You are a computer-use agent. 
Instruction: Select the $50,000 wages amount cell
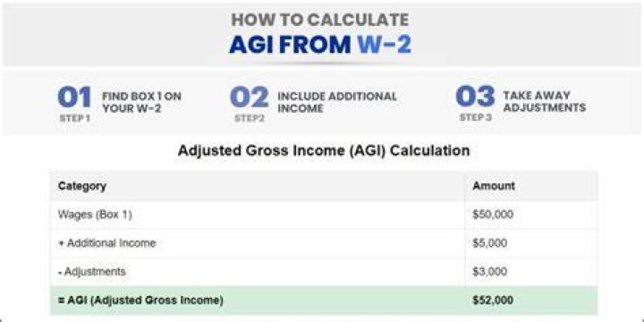click(x=493, y=215)
